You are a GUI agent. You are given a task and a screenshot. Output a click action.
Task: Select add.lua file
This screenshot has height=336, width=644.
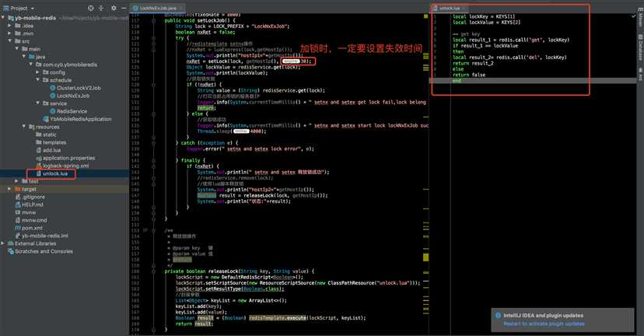pyautogui.click(x=51, y=150)
